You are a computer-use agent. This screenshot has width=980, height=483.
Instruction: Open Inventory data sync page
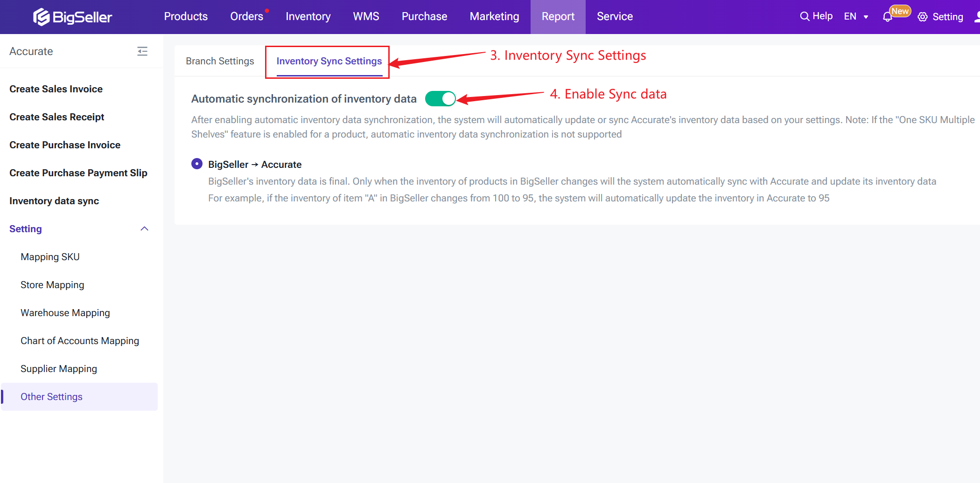point(54,201)
